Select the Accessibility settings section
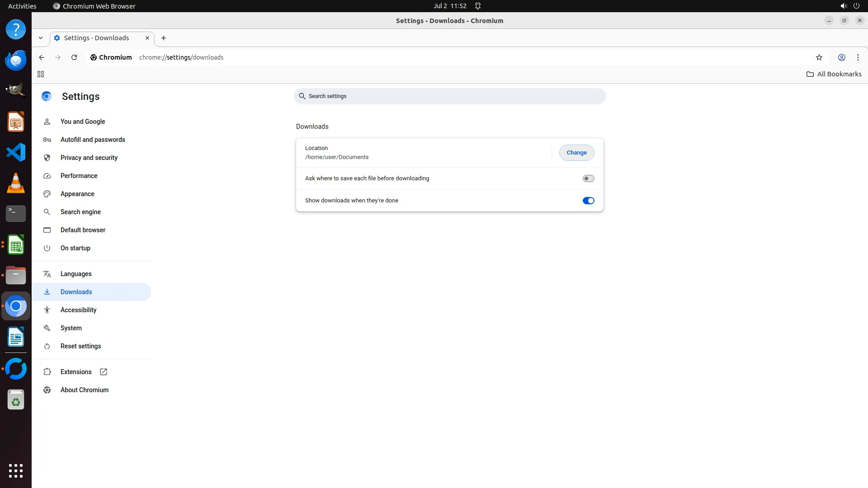 click(x=78, y=310)
